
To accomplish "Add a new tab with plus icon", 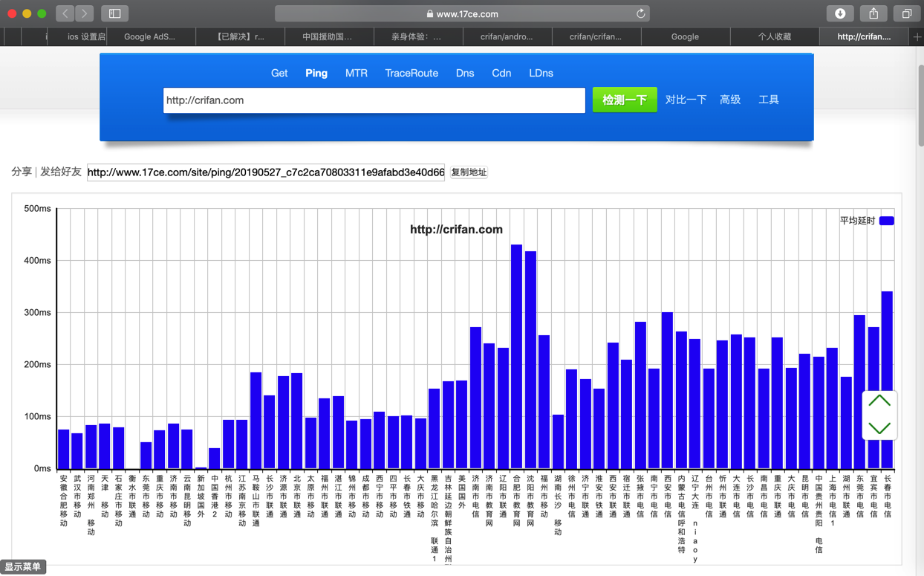I will (917, 36).
